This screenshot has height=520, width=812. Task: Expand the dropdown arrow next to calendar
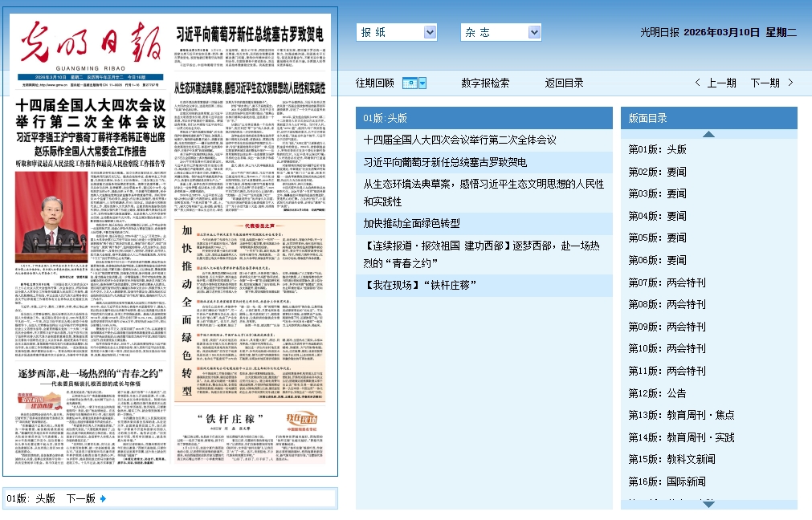(x=422, y=83)
